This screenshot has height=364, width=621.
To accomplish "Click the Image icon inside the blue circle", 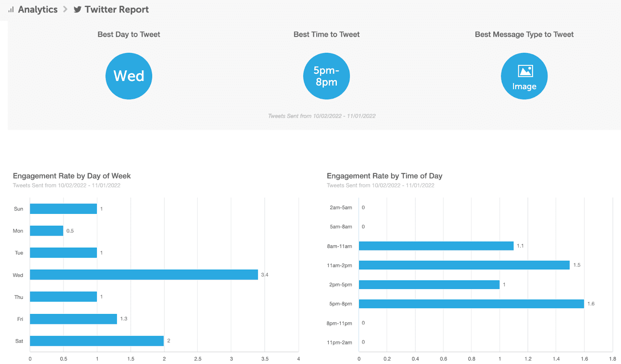I will click(x=524, y=71).
